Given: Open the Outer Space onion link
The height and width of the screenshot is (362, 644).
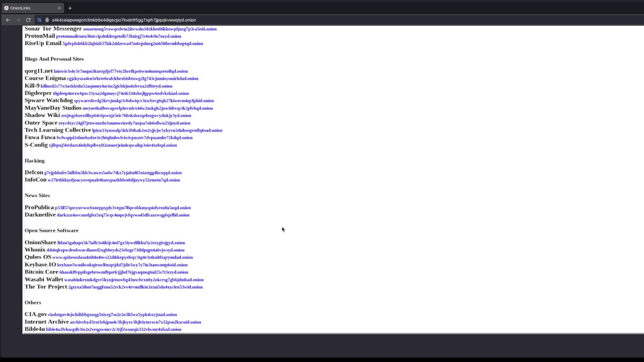Looking at the screenshot, I should coord(125,123).
